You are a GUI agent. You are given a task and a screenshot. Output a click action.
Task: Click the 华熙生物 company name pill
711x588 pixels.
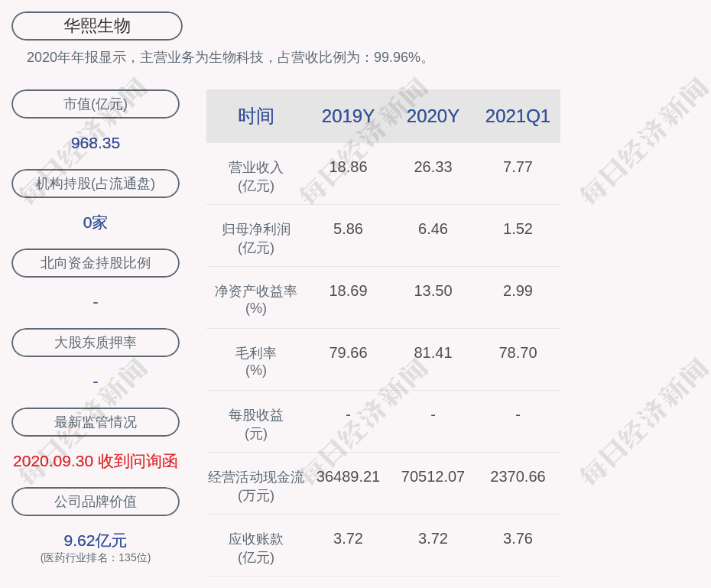97,26
